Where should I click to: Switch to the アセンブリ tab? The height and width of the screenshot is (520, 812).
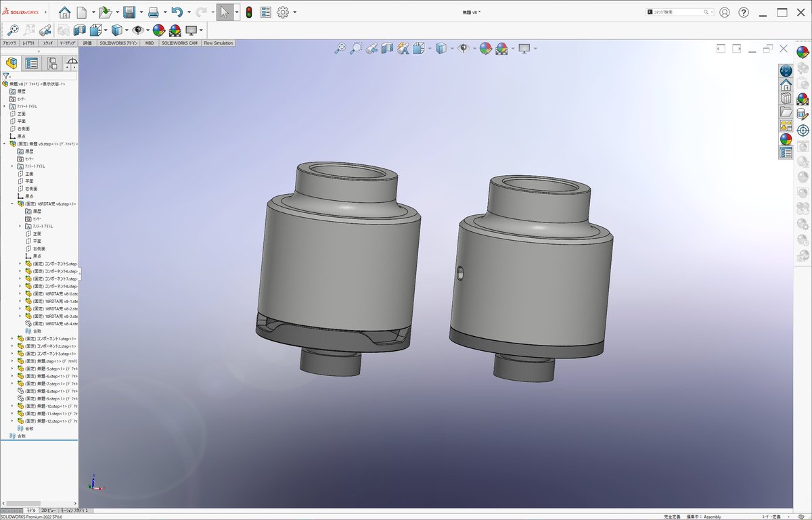click(x=10, y=43)
